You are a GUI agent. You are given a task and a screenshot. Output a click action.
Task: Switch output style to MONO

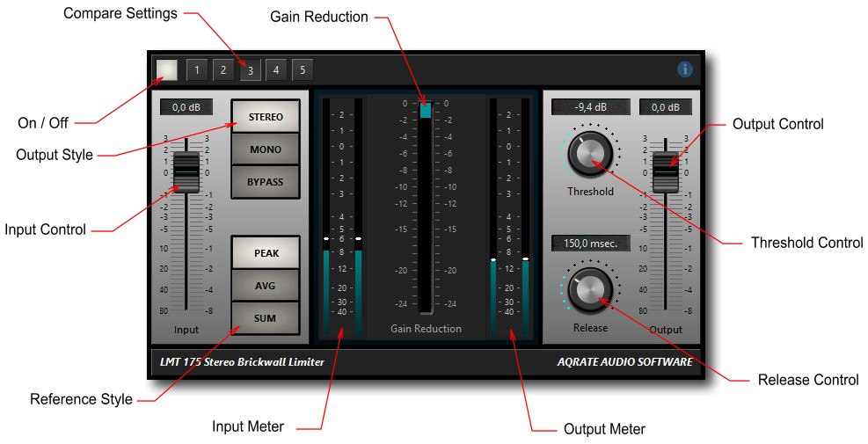(x=266, y=149)
